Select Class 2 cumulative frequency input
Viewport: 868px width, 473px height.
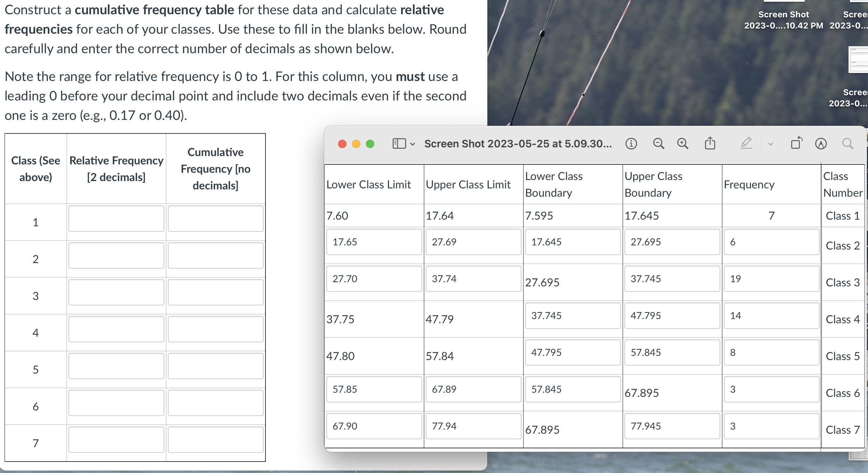[216, 255]
